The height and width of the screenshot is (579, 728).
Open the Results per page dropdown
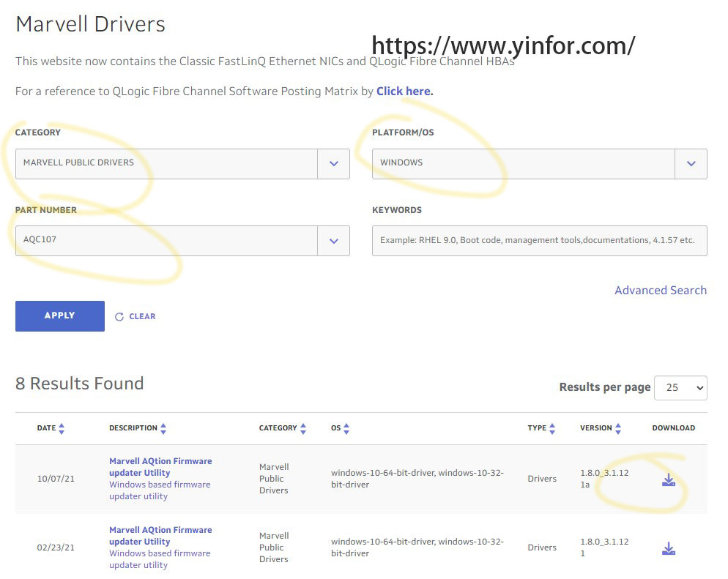click(680, 387)
